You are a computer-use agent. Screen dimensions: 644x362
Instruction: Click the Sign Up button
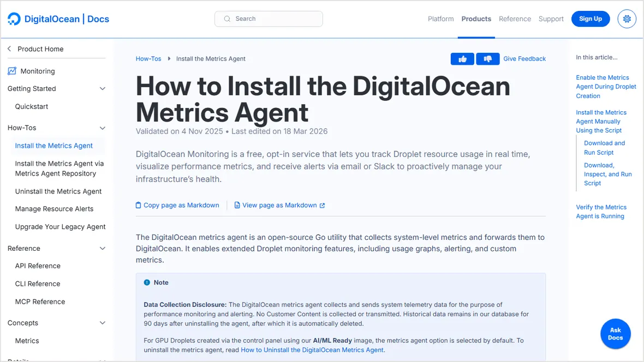pos(590,19)
